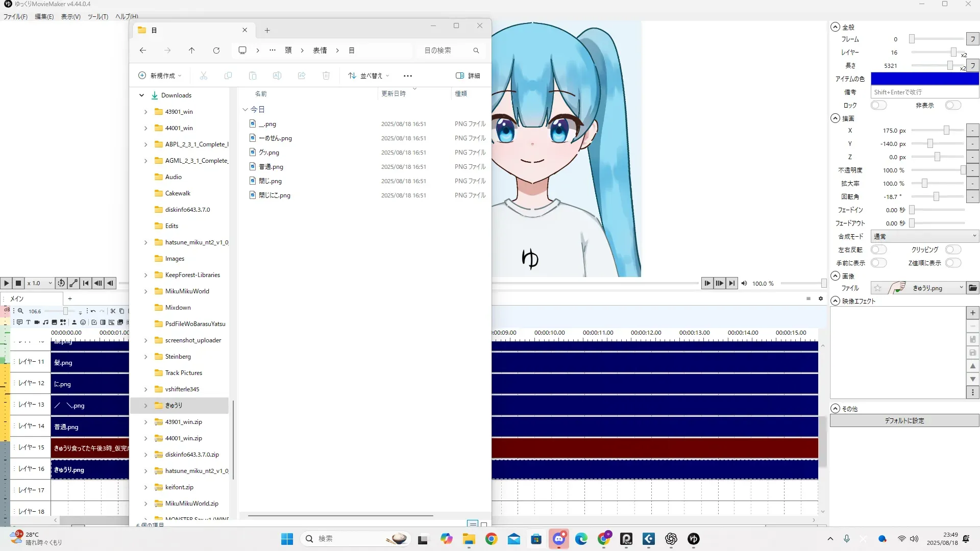
Task: Click the add audio item icon
Action: click(x=45, y=322)
